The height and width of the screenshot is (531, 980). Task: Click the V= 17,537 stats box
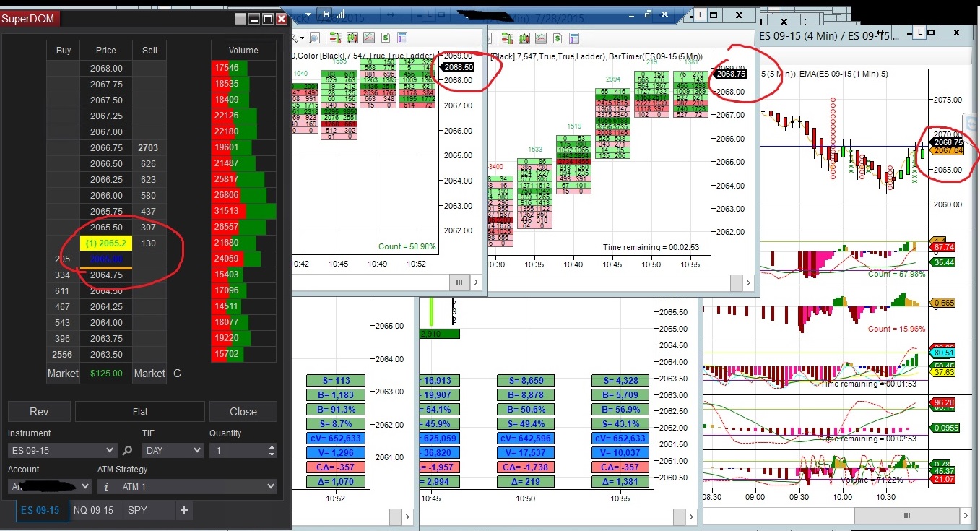(526, 453)
